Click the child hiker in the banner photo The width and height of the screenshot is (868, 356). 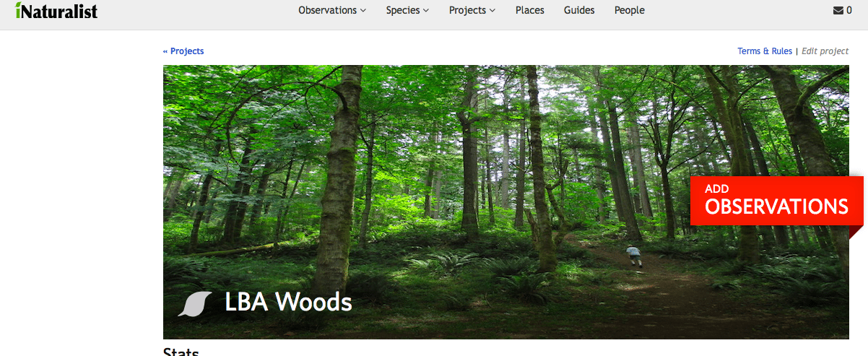[634, 256]
